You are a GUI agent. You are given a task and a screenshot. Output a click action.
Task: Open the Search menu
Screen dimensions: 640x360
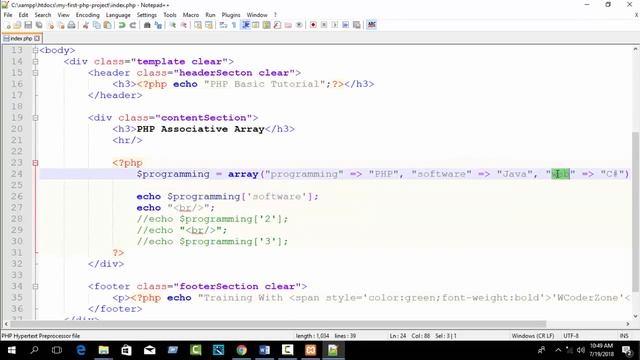click(x=43, y=15)
